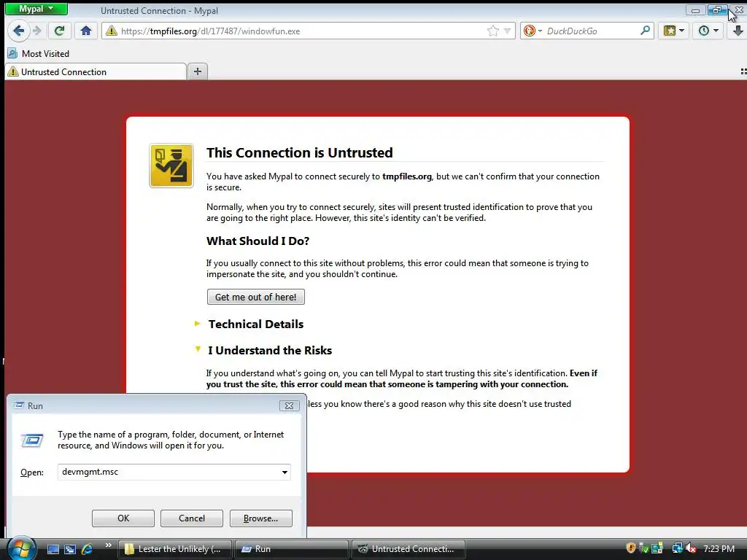Expand the History button dropdown arrow

(x=716, y=31)
